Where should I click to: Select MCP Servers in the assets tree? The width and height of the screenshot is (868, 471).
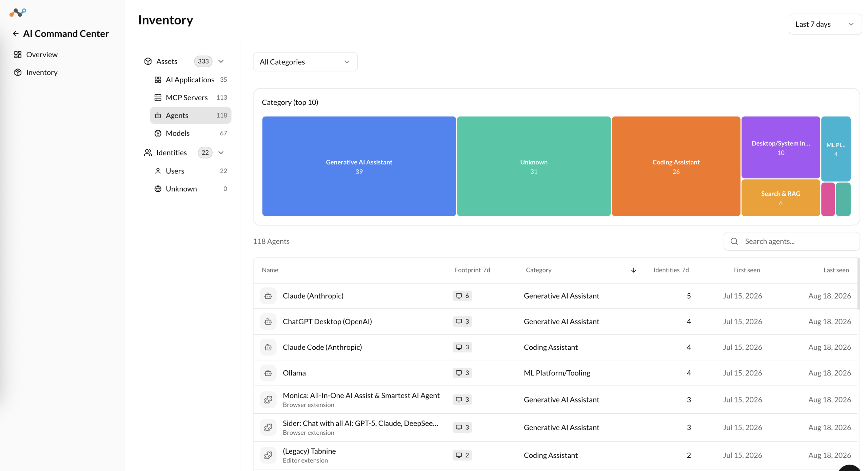click(191, 98)
